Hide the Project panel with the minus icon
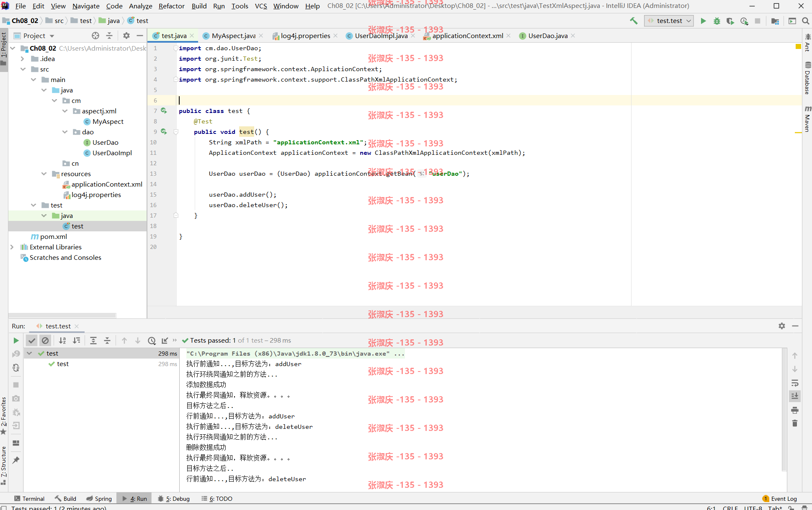 point(140,36)
